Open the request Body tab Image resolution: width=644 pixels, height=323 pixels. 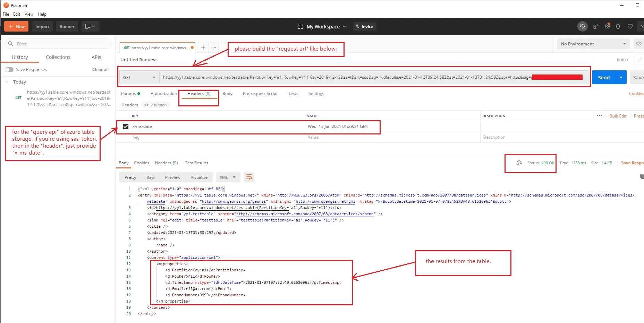pyautogui.click(x=227, y=94)
